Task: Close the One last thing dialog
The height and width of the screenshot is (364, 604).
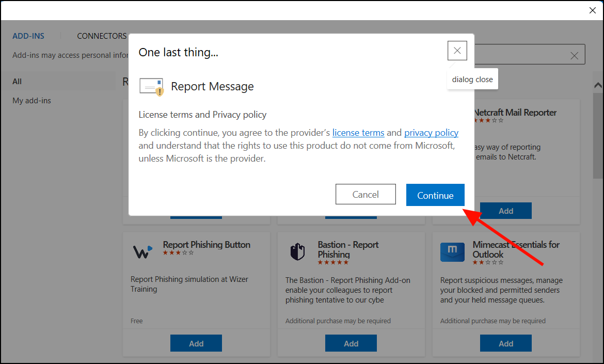Action: pos(457,51)
